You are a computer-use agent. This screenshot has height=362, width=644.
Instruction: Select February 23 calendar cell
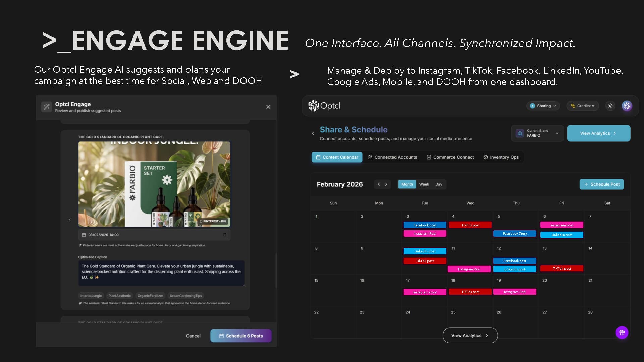tap(379, 322)
